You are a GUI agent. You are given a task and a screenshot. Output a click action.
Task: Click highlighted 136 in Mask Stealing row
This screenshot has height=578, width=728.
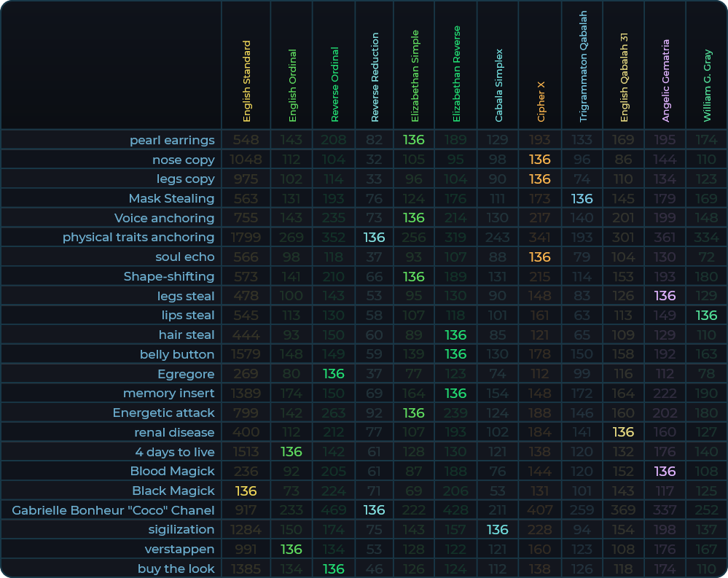coord(582,198)
